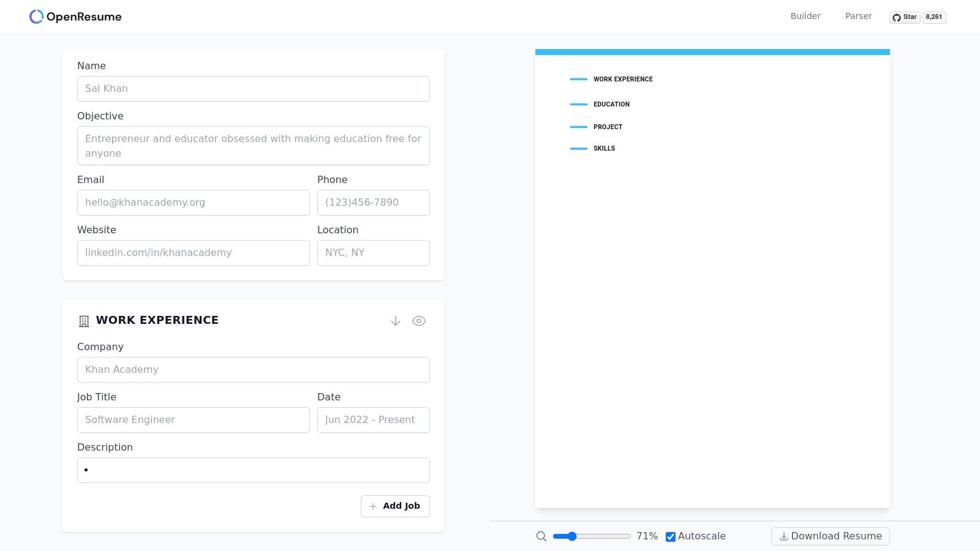
Task: Hide the Work Experience section with the eye toggle
Action: (x=419, y=320)
